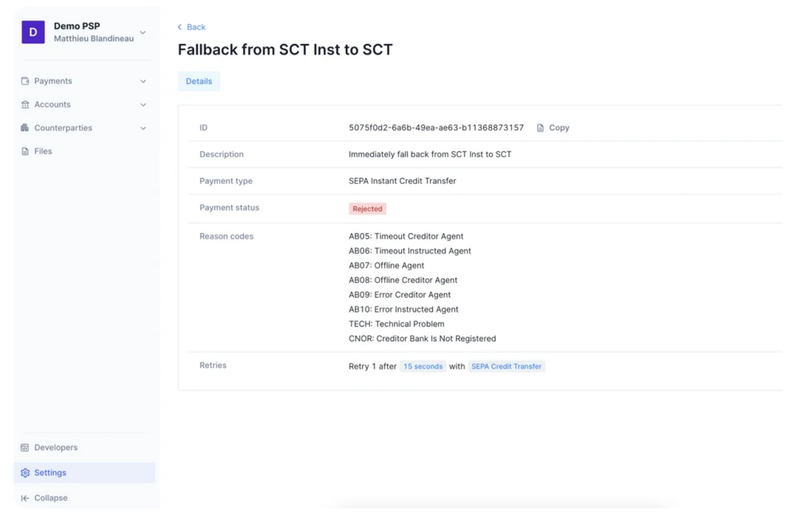This screenshot has height=513, width=800.
Task: Click the SEPA Credit Transfer retry tag
Action: coord(507,367)
